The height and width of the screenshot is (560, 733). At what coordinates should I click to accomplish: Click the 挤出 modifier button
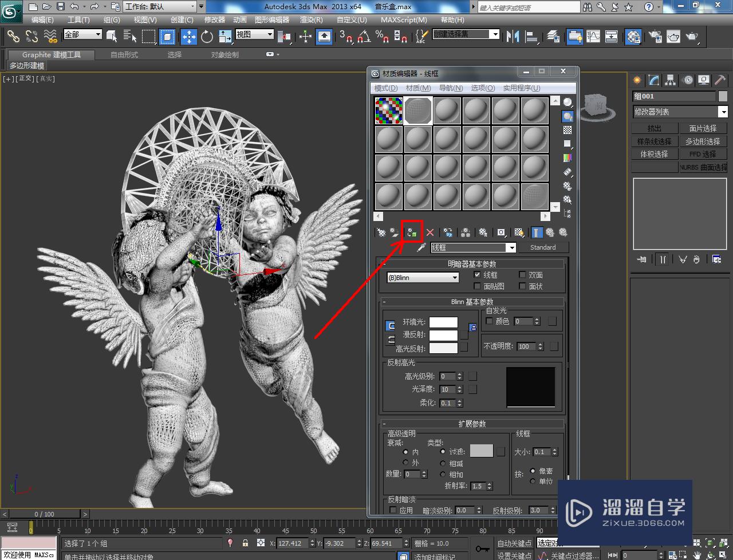655,128
